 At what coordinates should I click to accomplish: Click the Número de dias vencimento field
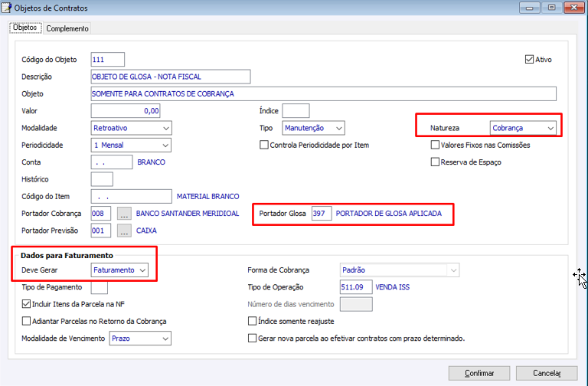[x=356, y=304]
